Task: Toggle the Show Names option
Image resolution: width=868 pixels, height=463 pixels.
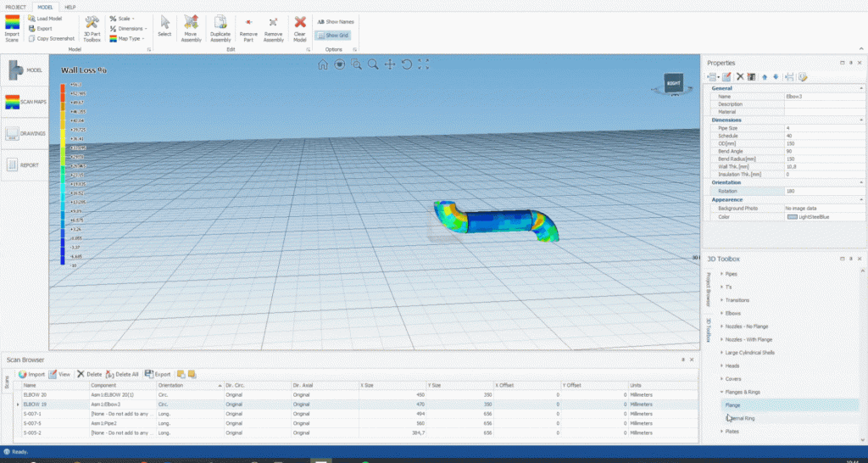Action: (335, 21)
